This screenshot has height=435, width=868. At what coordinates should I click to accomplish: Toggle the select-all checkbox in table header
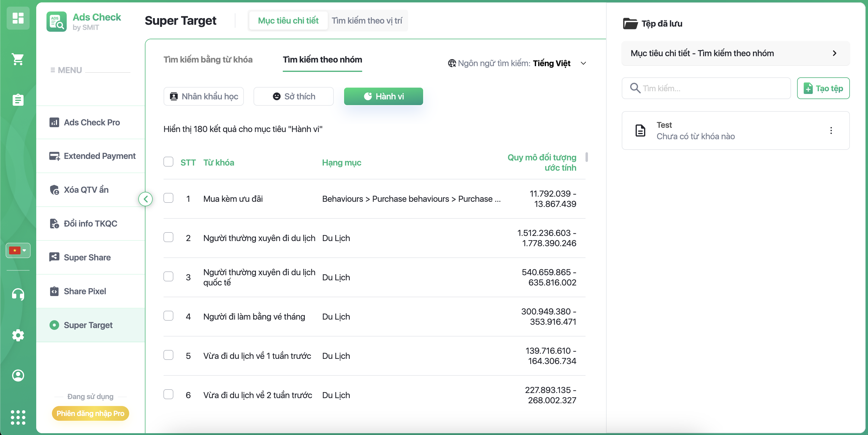click(x=168, y=162)
